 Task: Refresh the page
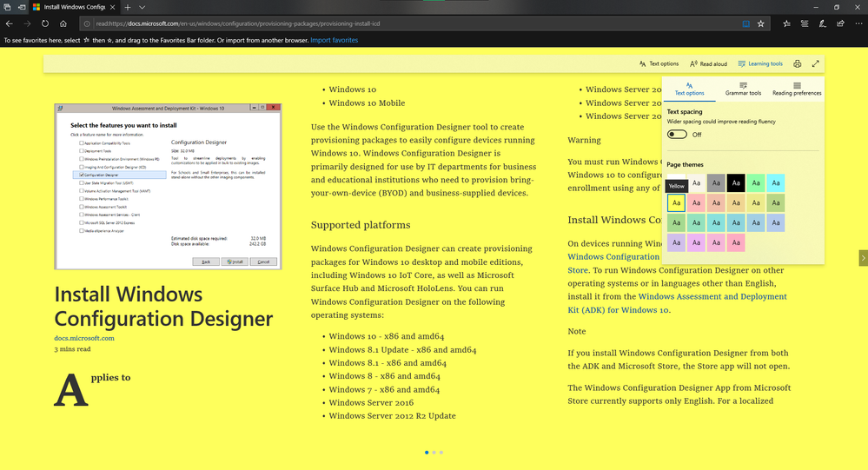(45, 23)
